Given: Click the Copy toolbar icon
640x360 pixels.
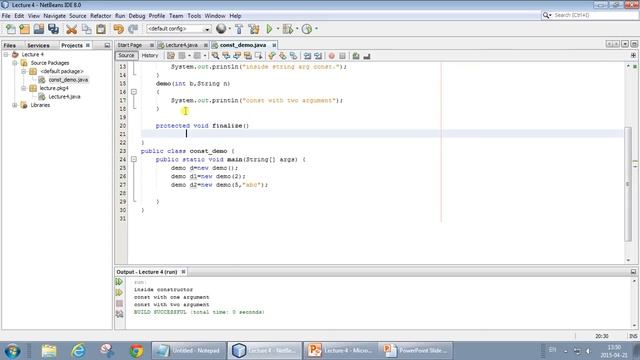Looking at the screenshot, I should tap(87, 29).
